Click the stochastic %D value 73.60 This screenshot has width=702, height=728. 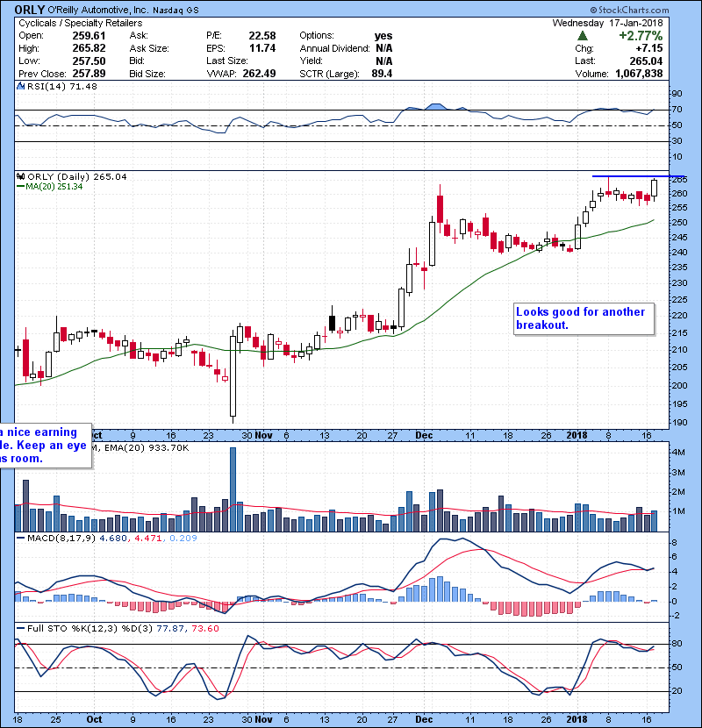click(x=204, y=628)
